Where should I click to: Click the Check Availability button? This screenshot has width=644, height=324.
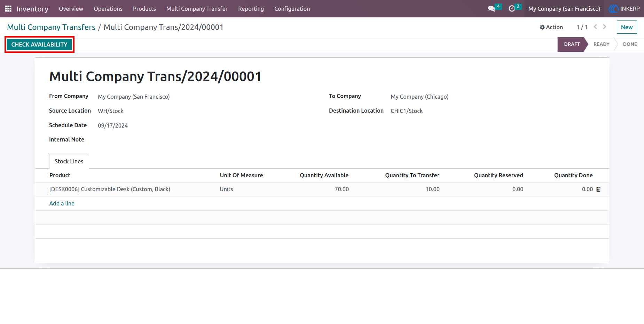39,44
